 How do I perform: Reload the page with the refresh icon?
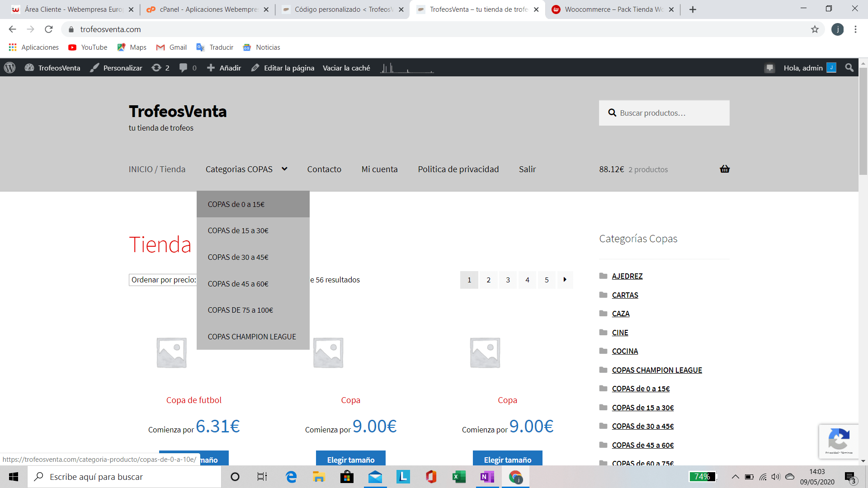pyautogui.click(x=49, y=29)
